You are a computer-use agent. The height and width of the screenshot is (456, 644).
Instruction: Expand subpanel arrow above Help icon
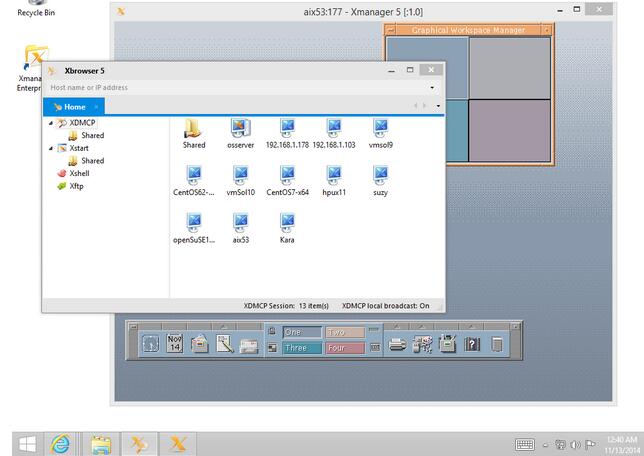pyautogui.click(x=472, y=327)
